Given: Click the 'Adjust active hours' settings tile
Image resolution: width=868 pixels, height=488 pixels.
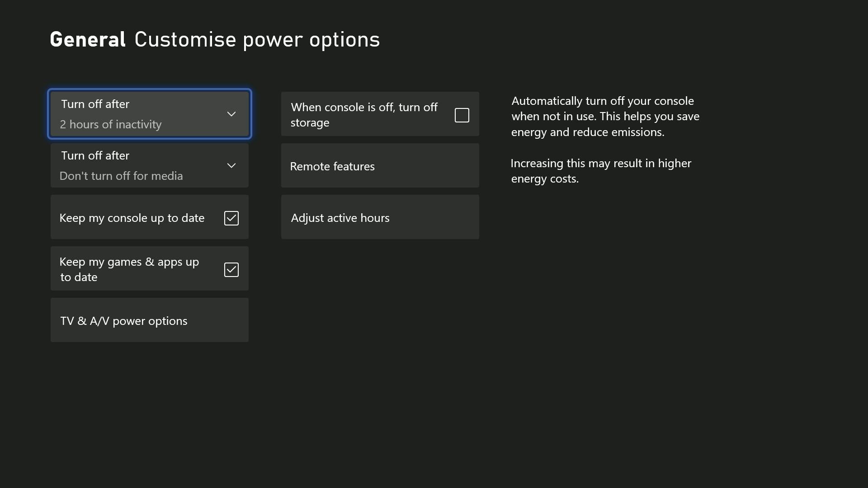Looking at the screenshot, I should [380, 217].
